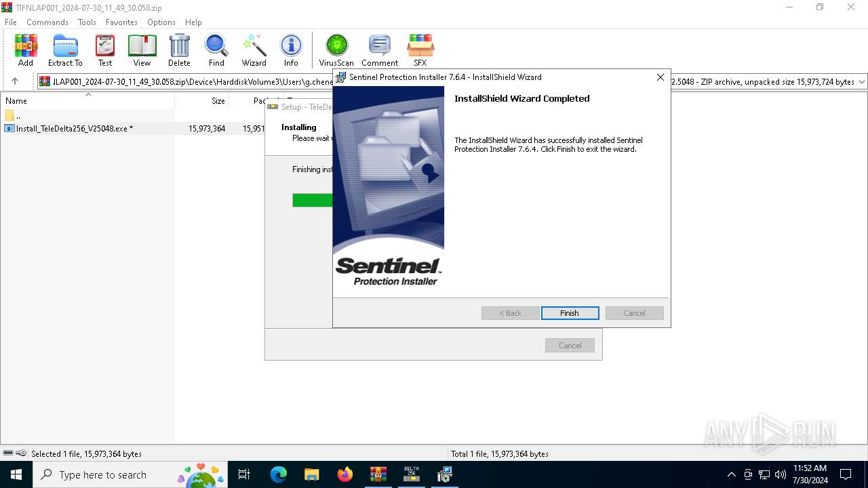Open the network icon in the tray
The width and height of the screenshot is (868, 488).
click(x=764, y=474)
